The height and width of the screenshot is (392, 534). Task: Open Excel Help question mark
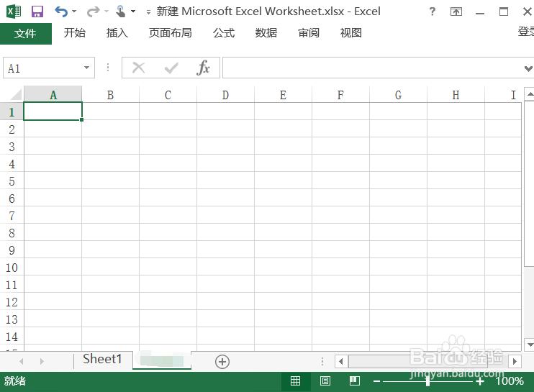(x=433, y=12)
